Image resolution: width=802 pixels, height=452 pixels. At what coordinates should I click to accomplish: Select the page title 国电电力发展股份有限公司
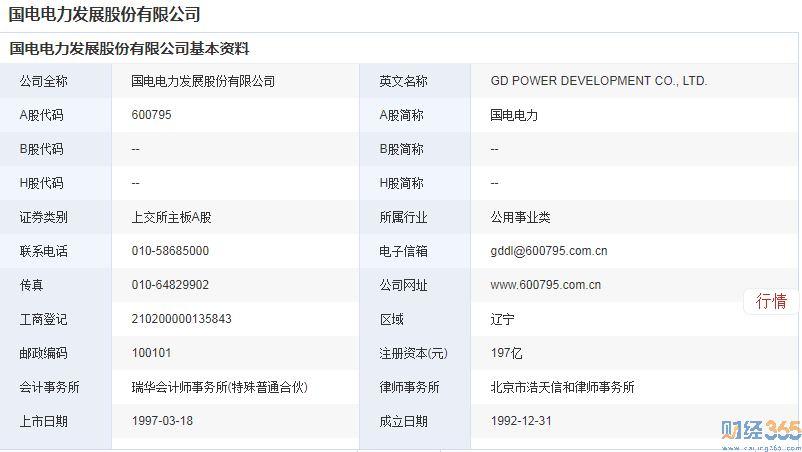click(x=104, y=14)
